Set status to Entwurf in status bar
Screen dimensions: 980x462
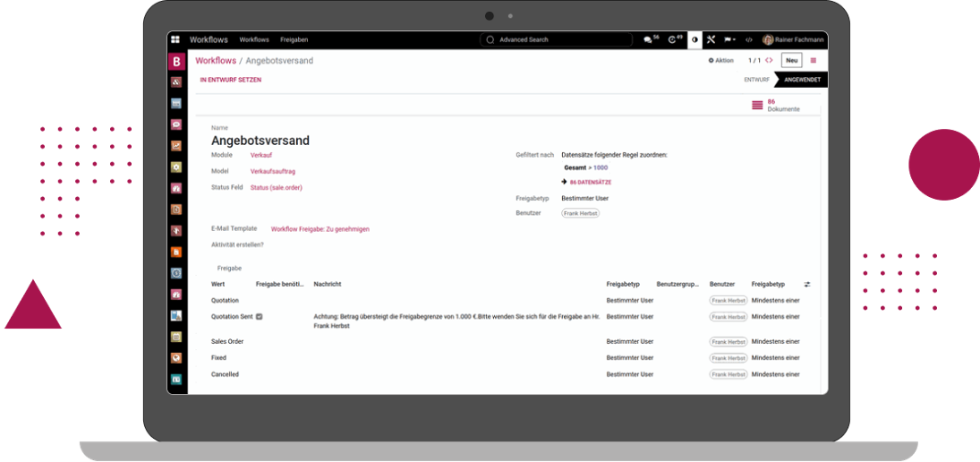(756, 80)
